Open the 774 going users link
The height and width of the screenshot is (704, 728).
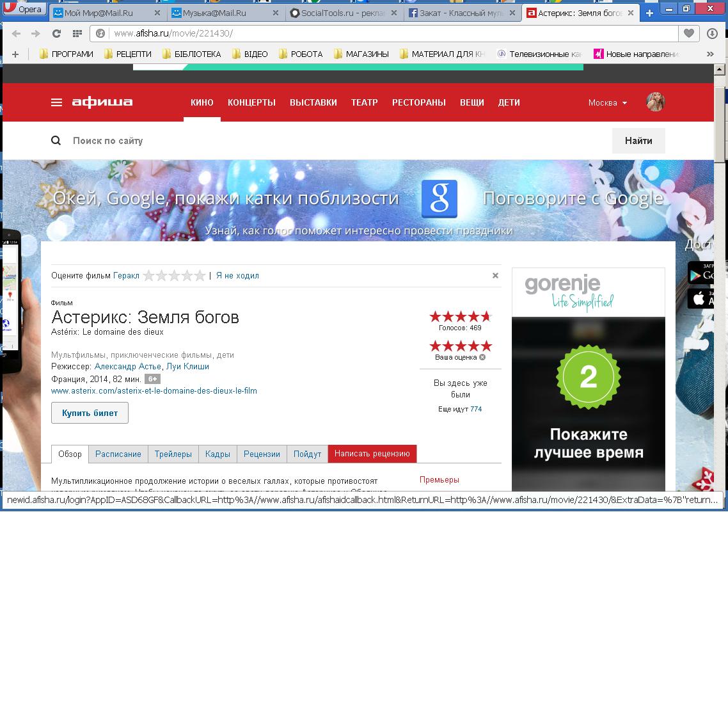pyautogui.click(x=476, y=409)
